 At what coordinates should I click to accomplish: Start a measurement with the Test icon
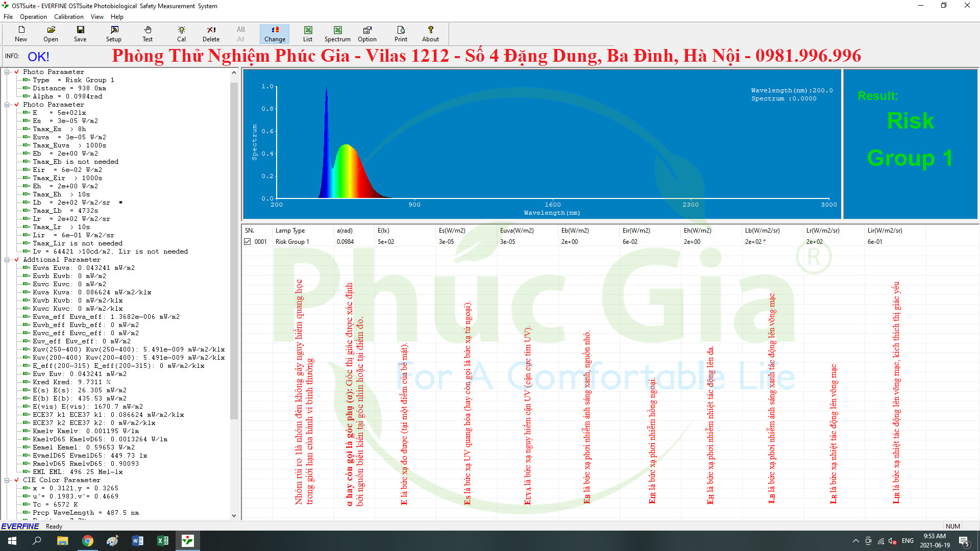coord(148,34)
